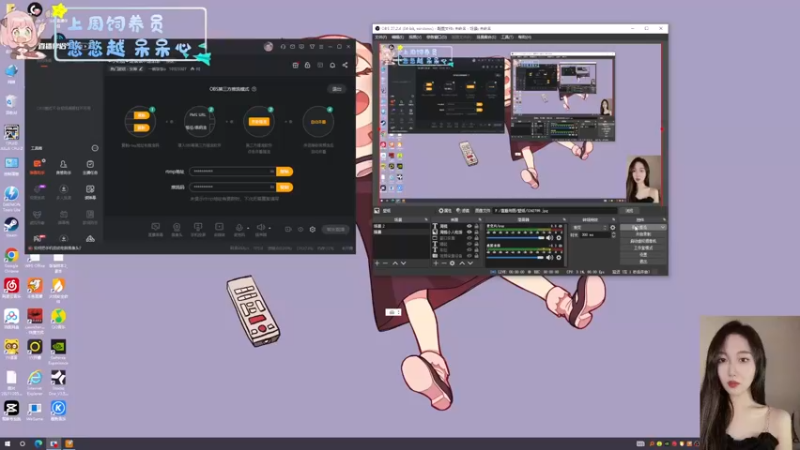Open the highlighted orange tool in streaming app toolbox

tap(37, 165)
